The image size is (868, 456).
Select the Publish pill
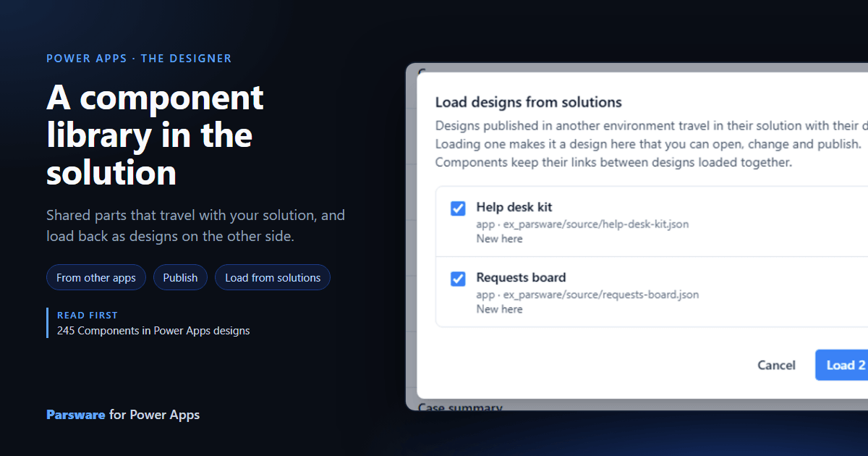point(180,278)
